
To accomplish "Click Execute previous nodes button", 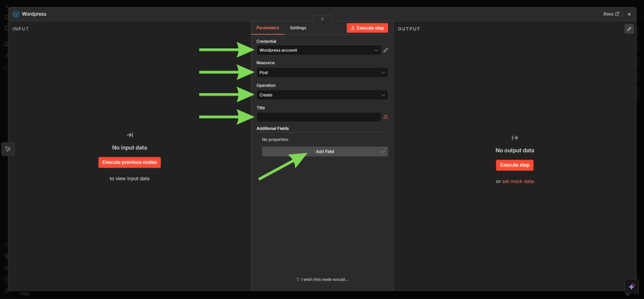I will [130, 163].
